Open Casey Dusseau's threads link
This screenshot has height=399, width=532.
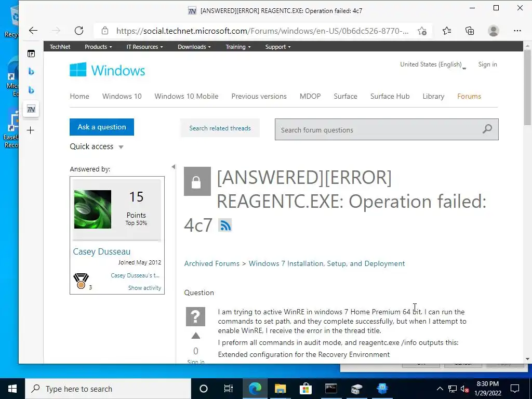[135, 275]
